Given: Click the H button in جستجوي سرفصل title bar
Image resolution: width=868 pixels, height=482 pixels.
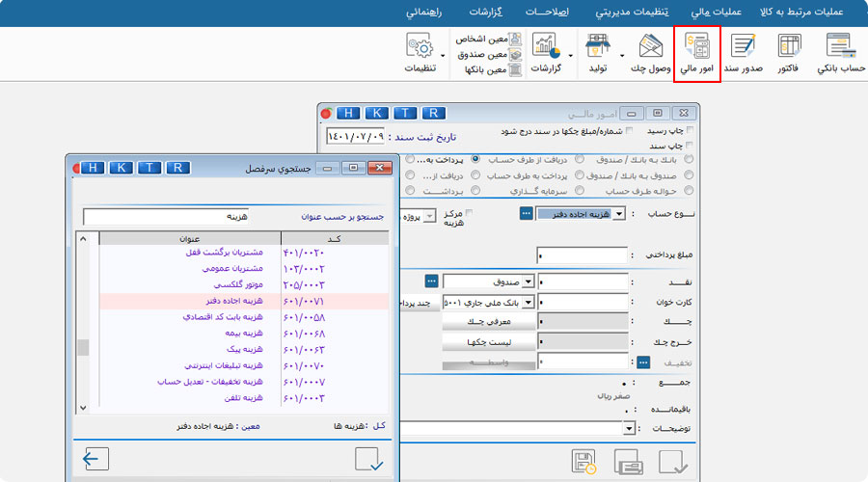Looking at the screenshot, I should coord(93,168).
